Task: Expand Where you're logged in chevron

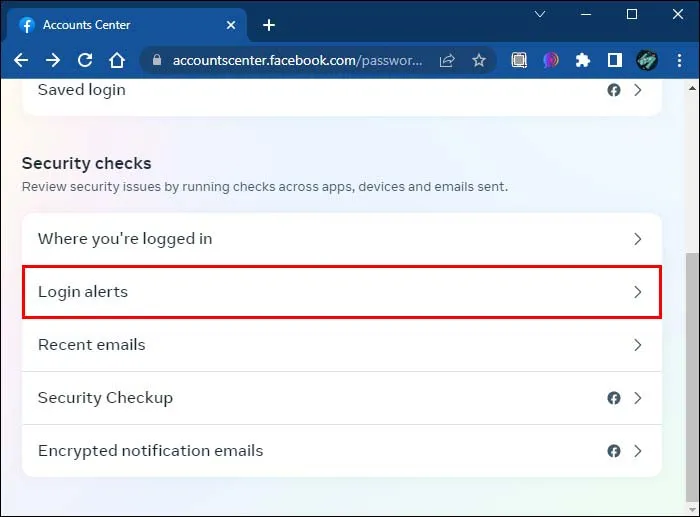Action: (x=638, y=239)
